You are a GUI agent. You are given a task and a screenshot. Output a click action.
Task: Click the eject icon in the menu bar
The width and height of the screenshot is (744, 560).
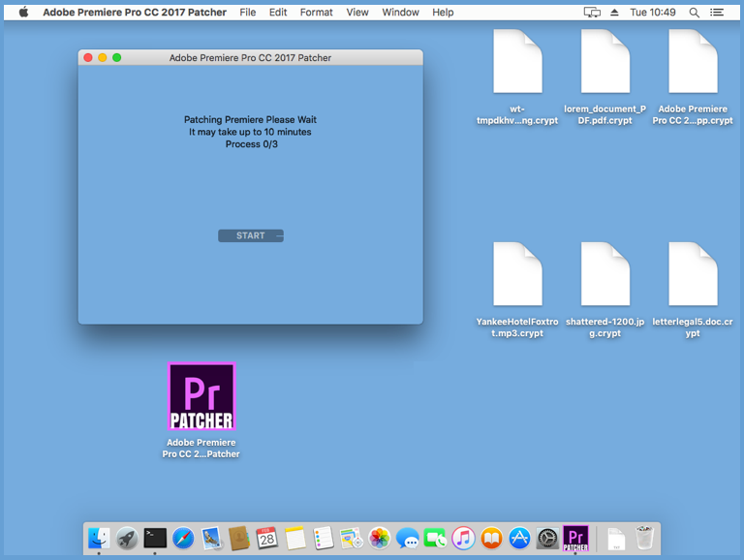pyautogui.click(x=614, y=13)
